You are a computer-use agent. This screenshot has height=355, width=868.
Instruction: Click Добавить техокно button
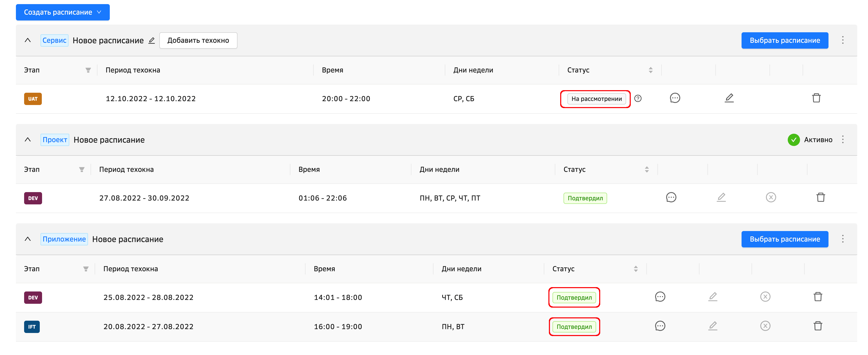click(198, 41)
